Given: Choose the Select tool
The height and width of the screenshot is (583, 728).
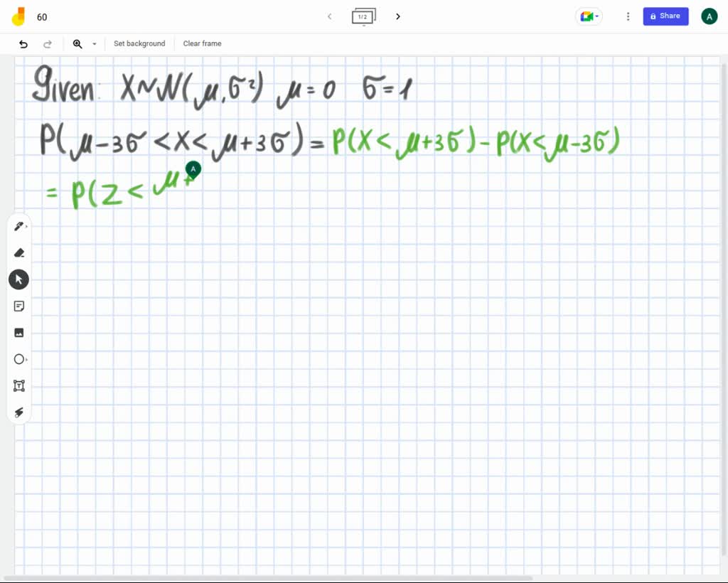Looking at the screenshot, I should pos(18,279).
